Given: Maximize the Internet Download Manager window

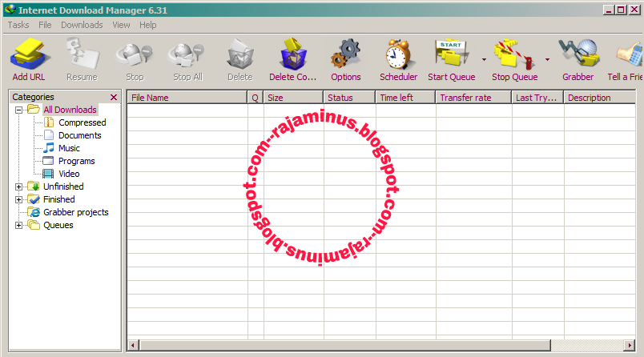Looking at the screenshot, I should [x=622, y=10].
